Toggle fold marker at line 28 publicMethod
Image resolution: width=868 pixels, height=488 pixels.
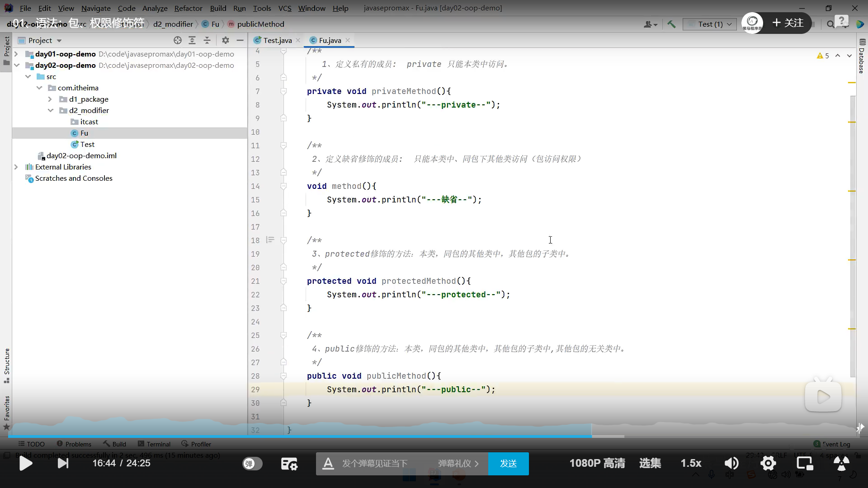pyautogui.click(x=283, y=376)
